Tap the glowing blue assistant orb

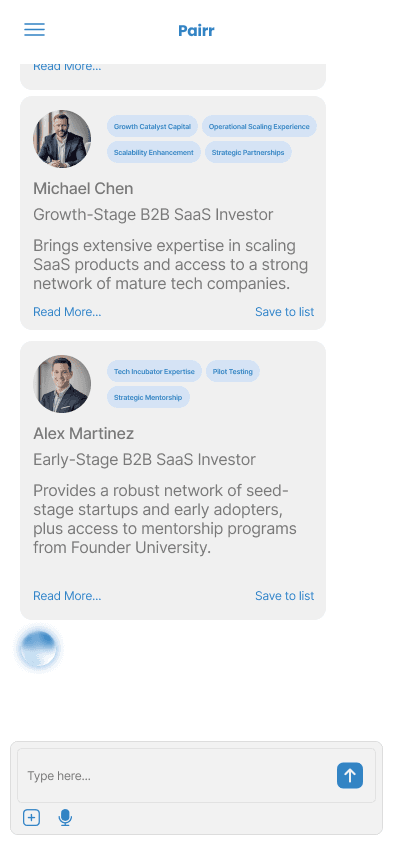click(38, 648)
